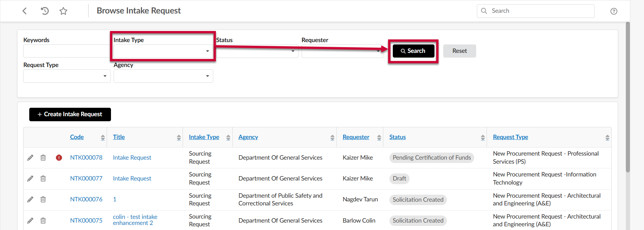Open Intake Request title link for NTK000078

click(x=132, y=158)
